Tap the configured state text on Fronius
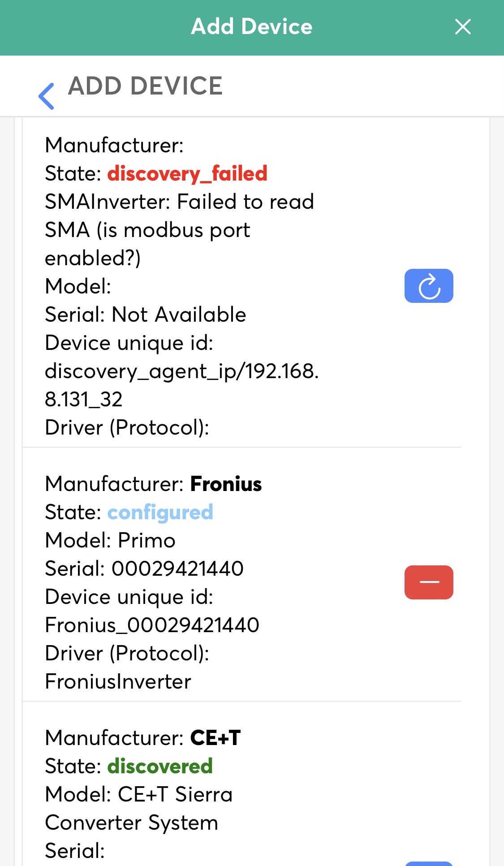 click(160, 512)
